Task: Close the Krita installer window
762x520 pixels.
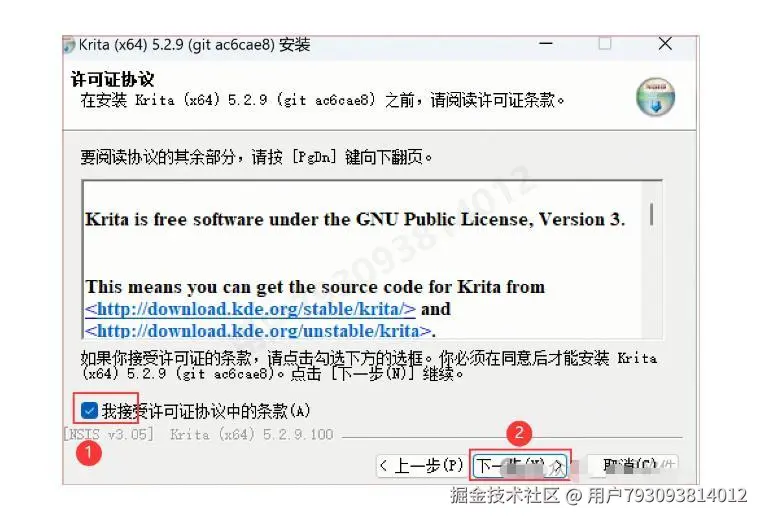Action: [x=665, y=44]
